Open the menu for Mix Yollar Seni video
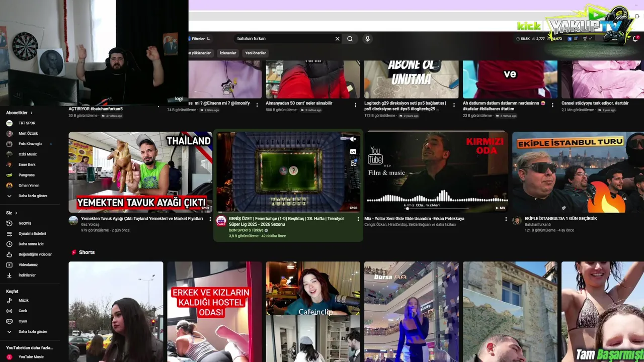The width and height of the screenshot is (644, 362). (506, 219)
